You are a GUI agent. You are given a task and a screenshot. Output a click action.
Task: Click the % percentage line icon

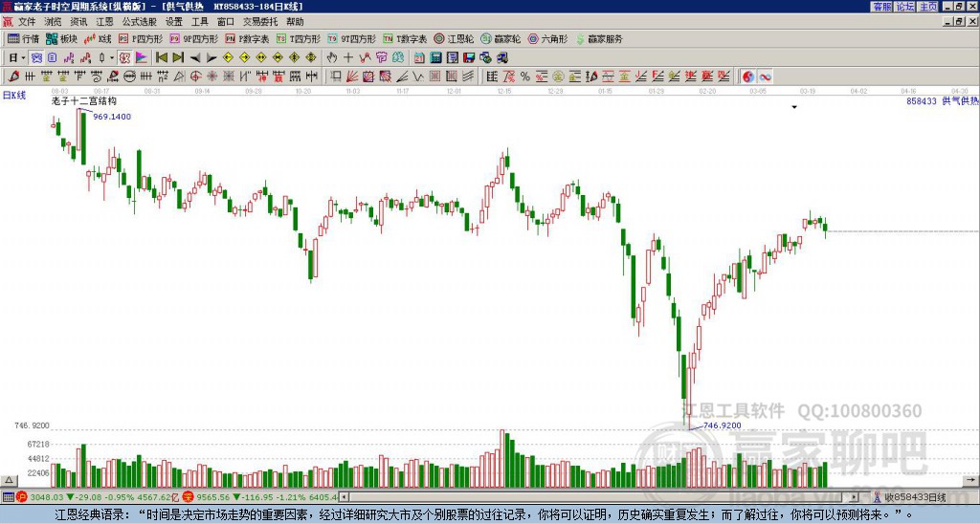pyautogui.click(x=525, y=76)
